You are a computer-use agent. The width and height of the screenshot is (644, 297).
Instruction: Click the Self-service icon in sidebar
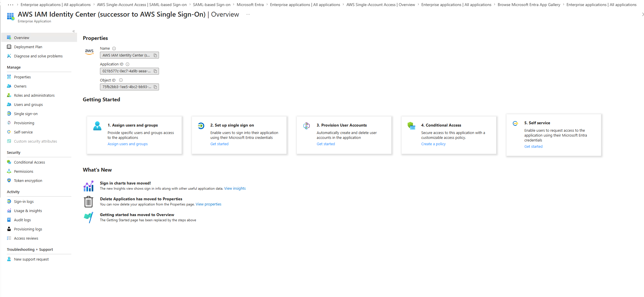point(9,132)
